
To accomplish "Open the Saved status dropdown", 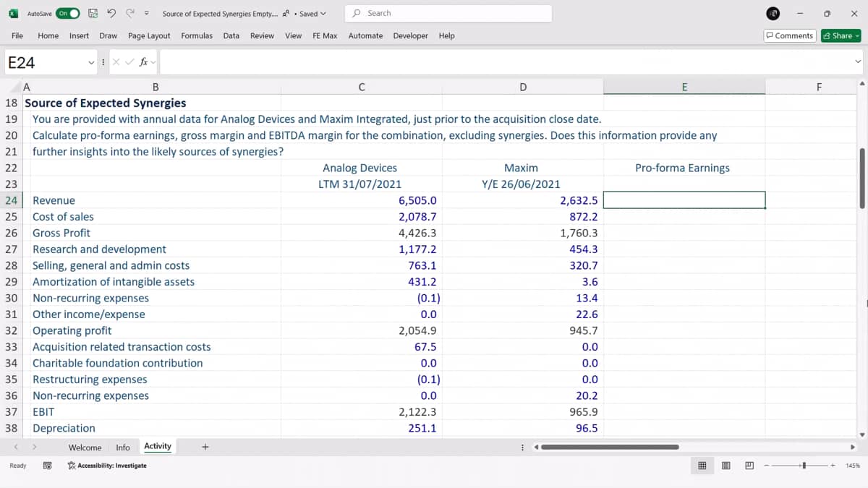I will [x=312, y=13].
